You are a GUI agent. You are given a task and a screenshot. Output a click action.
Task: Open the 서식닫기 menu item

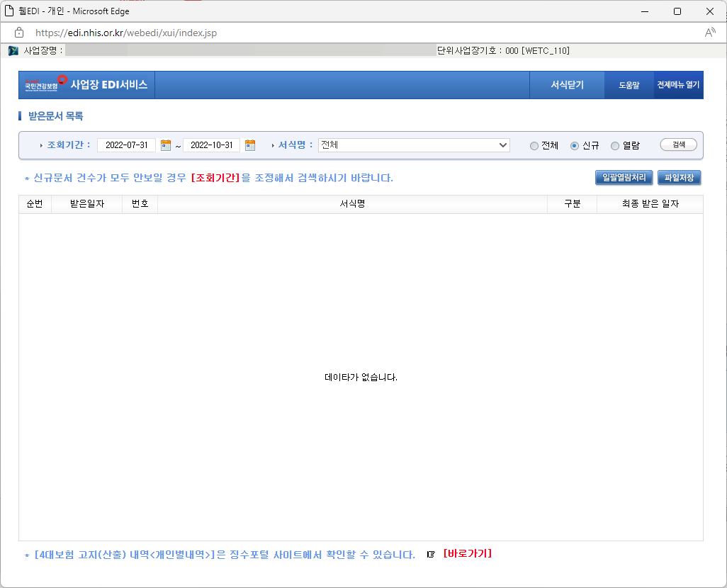pyautogui.click(x=567, y=85)
